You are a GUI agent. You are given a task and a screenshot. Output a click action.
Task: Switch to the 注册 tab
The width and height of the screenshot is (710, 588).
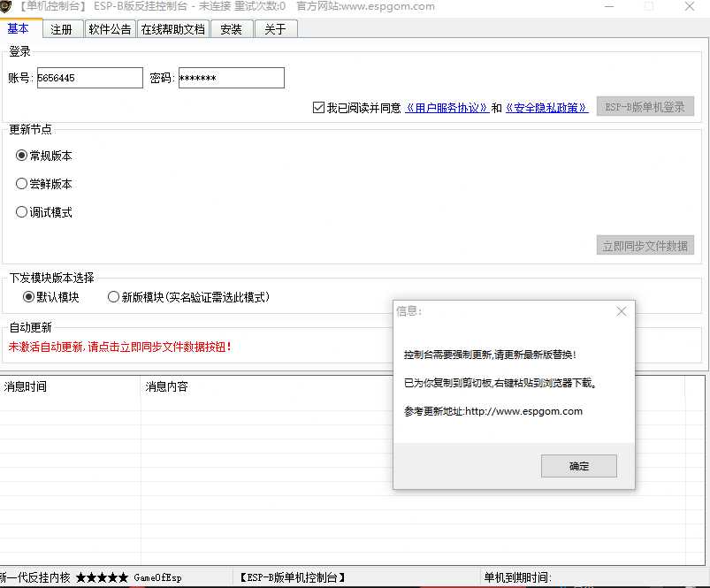(x=62, y=28)
